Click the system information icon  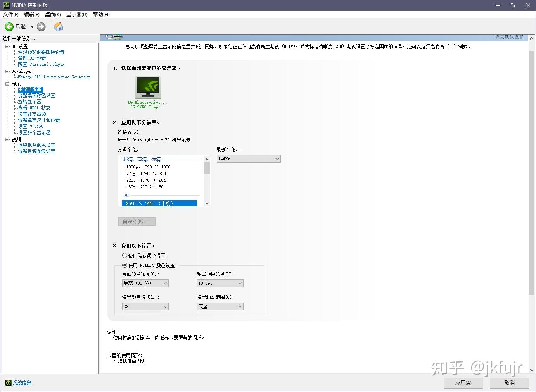[8, 383]
